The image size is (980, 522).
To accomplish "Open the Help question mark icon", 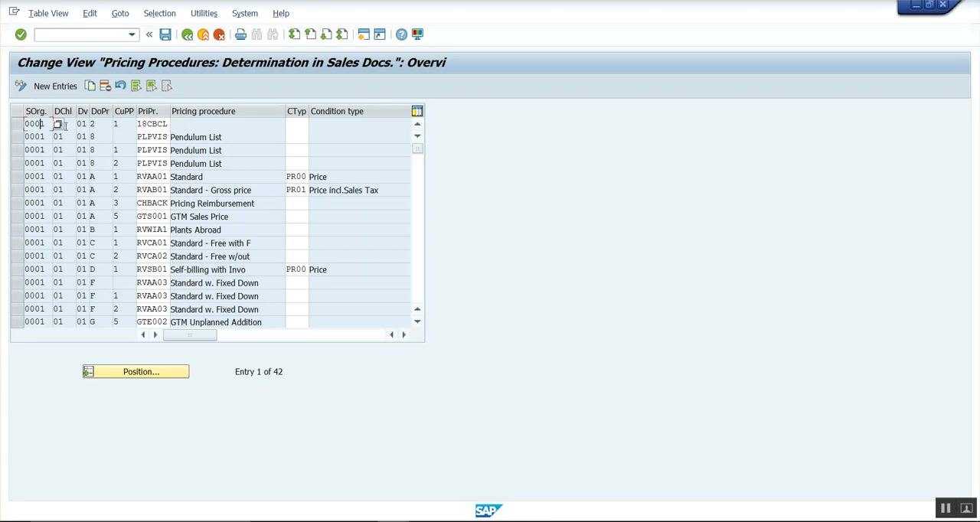I will tap(401, 34).
